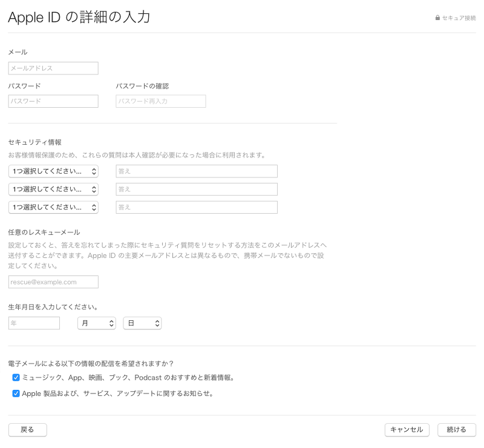Image resolution: width=484 pixels, height=448 pixels.
Task: Open the first security question dropdown
Action: pos(53,171)
